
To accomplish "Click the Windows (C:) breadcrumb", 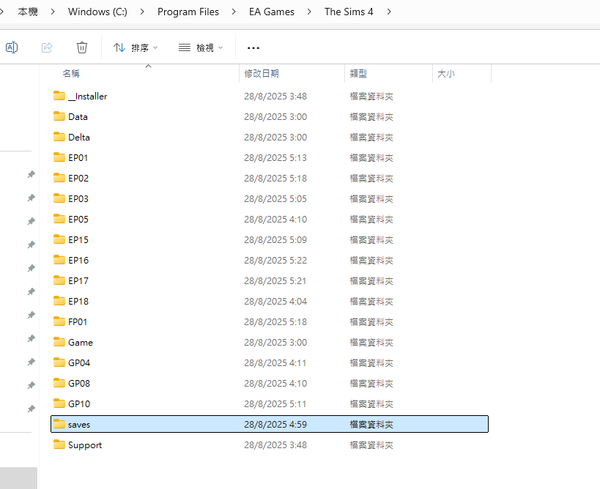I will point(98,12).
